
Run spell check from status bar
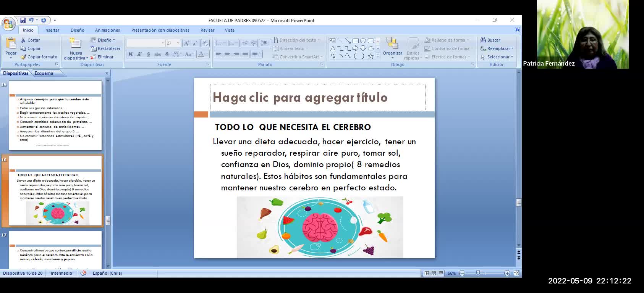83,273
